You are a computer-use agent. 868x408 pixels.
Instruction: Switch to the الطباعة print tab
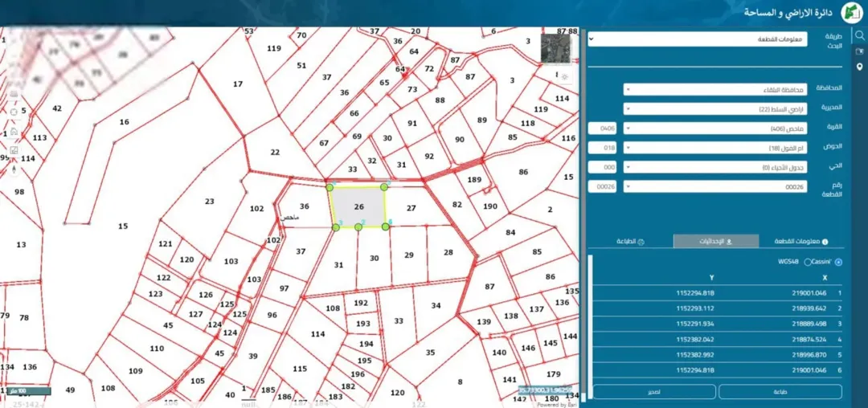[631, 242]
